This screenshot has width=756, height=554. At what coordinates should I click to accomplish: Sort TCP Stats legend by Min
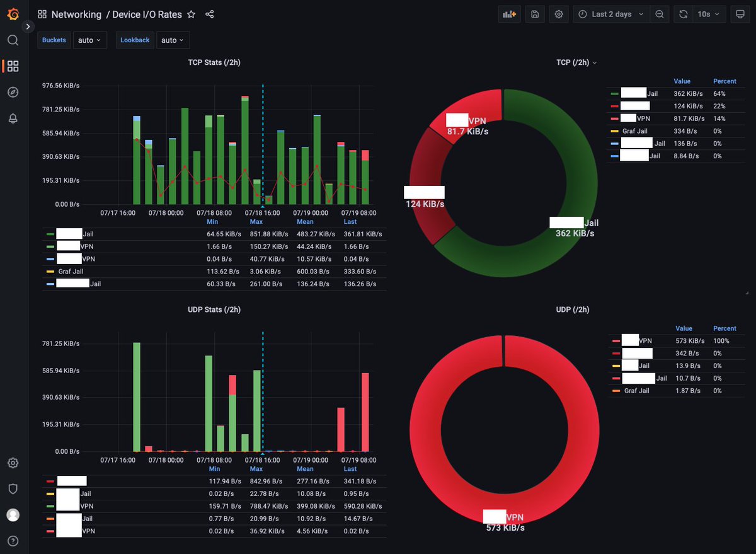tap(213, 222)
